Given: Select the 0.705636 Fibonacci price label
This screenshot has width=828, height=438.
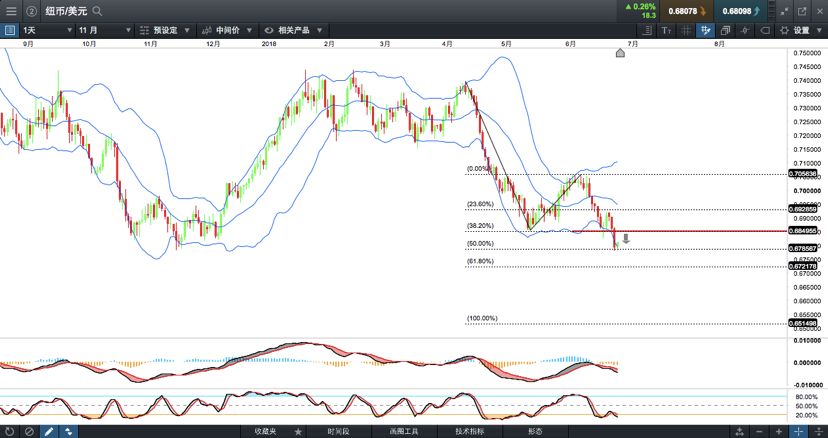Looking at the screenshot, I should pos(802,174).
